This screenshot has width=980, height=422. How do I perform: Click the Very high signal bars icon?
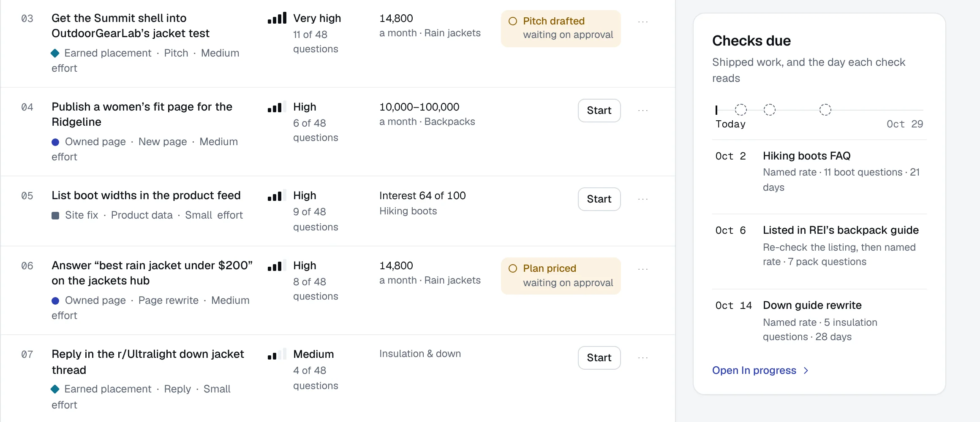(x=277, y=18)
